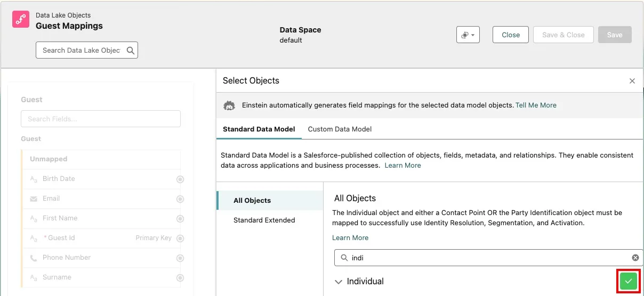Click the Close button in header
Image resolution: width=644 pixels, height=296 pixels.
tap(510, 35)
